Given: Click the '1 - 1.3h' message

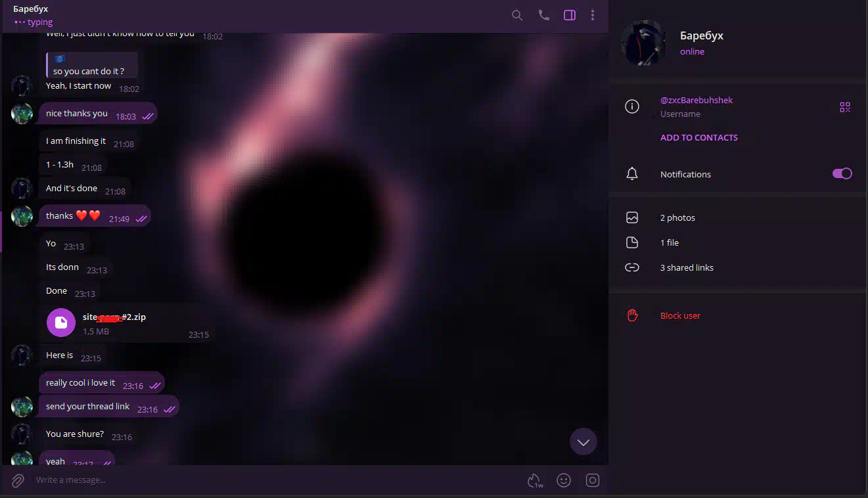Looking at the screenshot, I should (x=72, y=165).
